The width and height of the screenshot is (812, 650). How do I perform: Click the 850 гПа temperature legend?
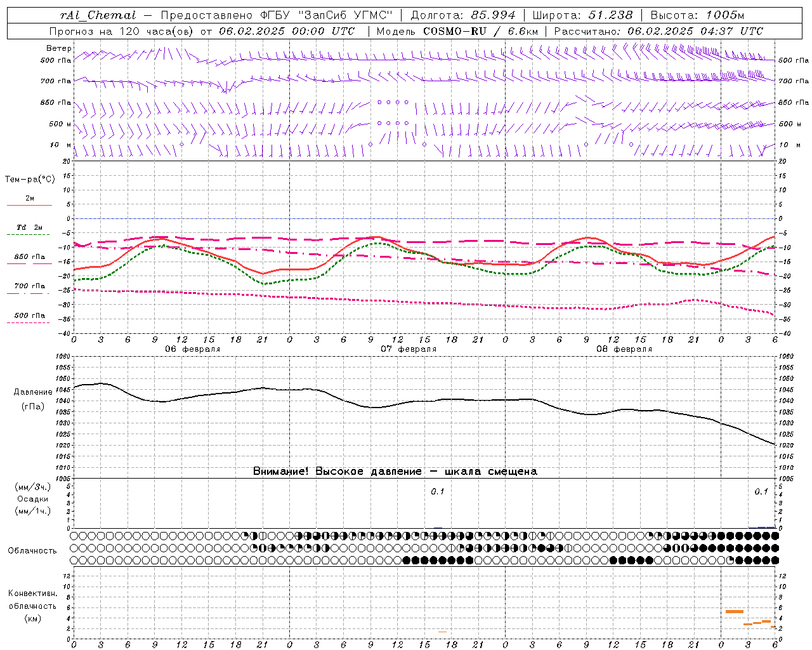pyautogui.click(x=29, y=260)
